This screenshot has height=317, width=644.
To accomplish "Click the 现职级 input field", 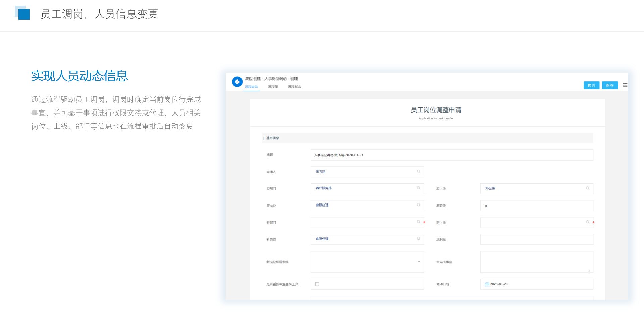I will [536, 239].
